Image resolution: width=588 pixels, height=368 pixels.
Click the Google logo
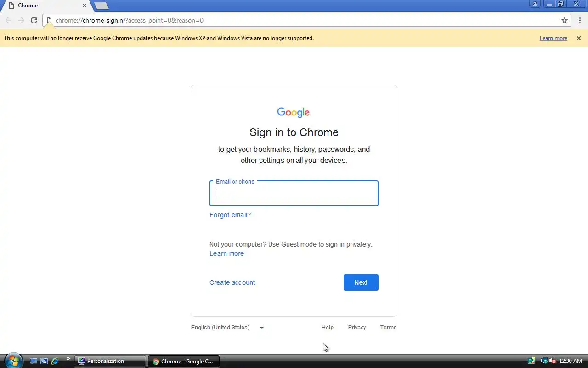[x=294, y=113]
